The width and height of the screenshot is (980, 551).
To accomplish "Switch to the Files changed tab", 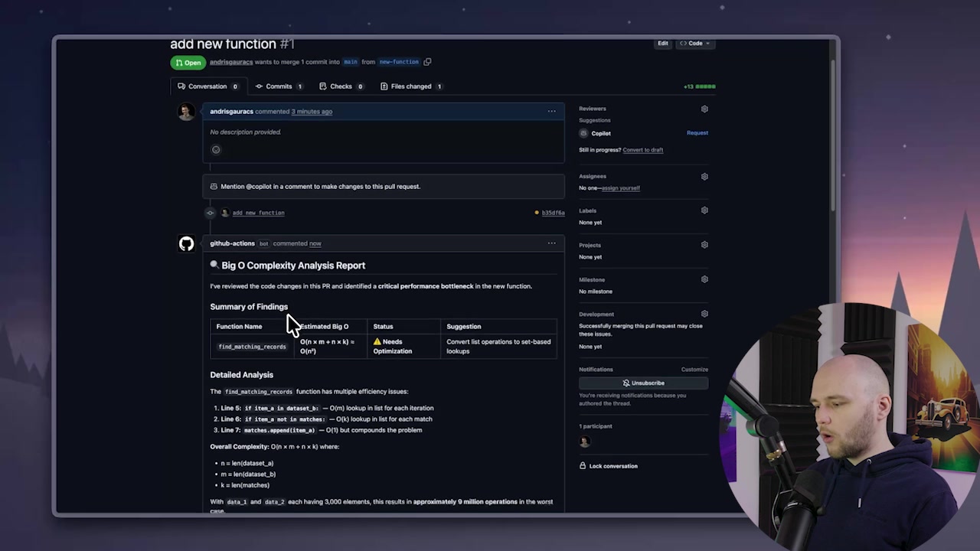I will tap(410, 86).
